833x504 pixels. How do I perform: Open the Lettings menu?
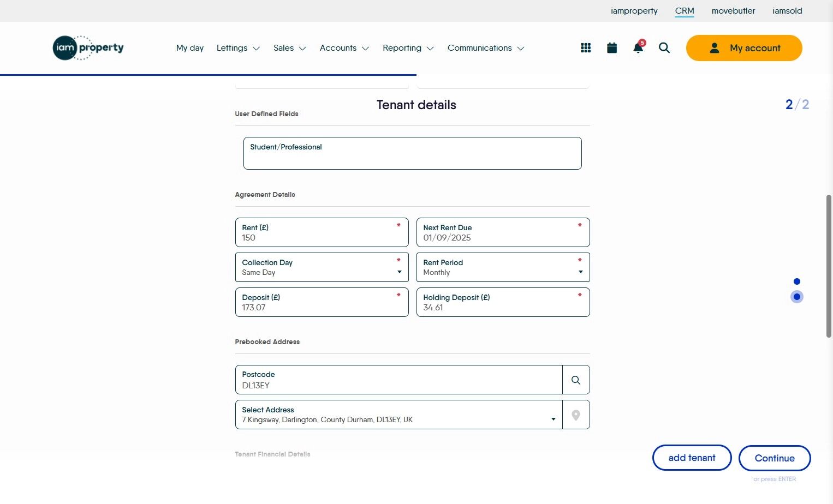pos(238,48)
